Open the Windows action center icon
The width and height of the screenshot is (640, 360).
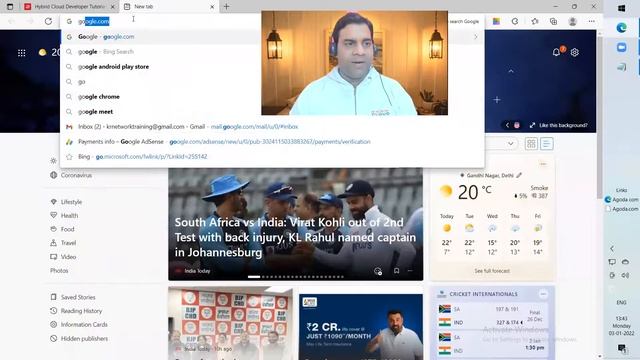tap(622, 348)
